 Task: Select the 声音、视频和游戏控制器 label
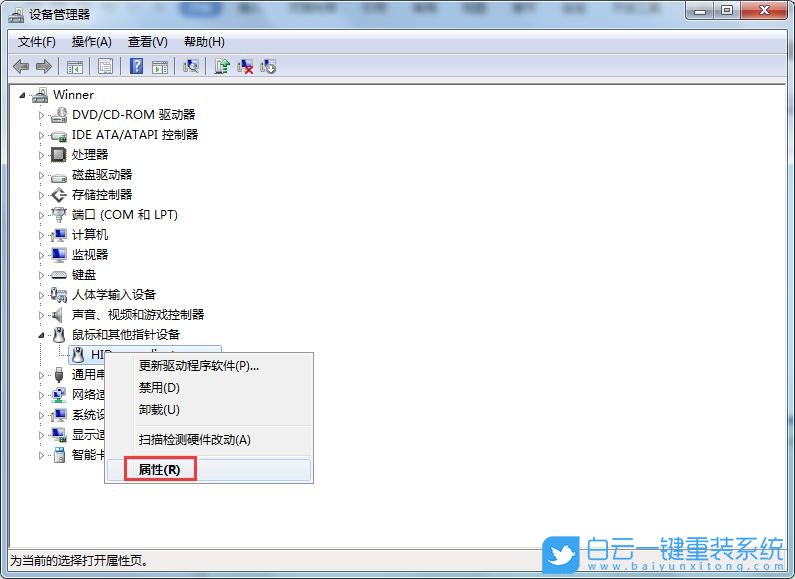(138, 314)
